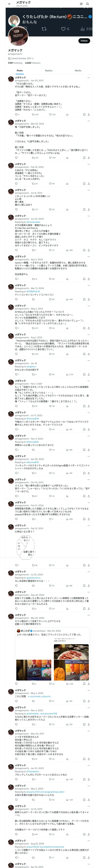Bookmark the Aug 1, 2012 post
Screen dimensions: 98x868
[x=84, y=354]
